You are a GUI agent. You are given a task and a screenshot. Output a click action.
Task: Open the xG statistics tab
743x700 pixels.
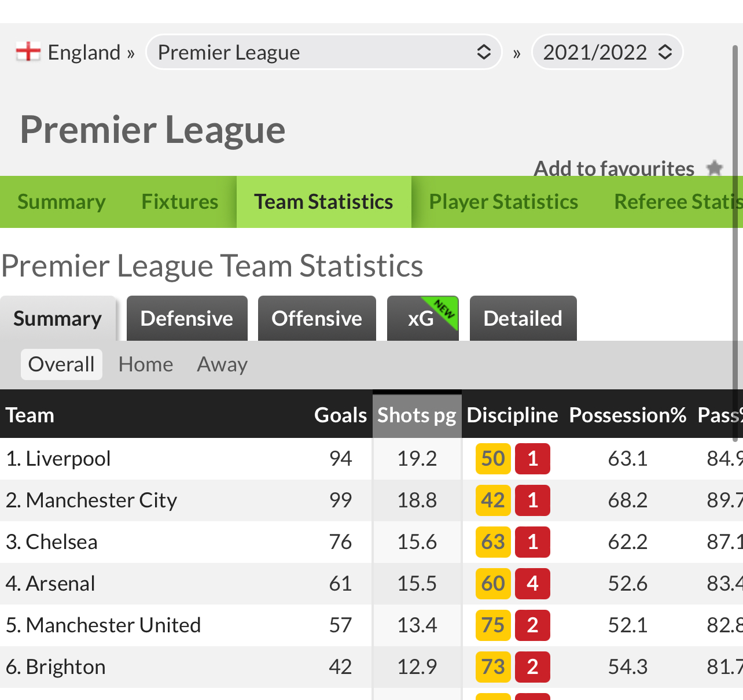[x=422, y=319]
